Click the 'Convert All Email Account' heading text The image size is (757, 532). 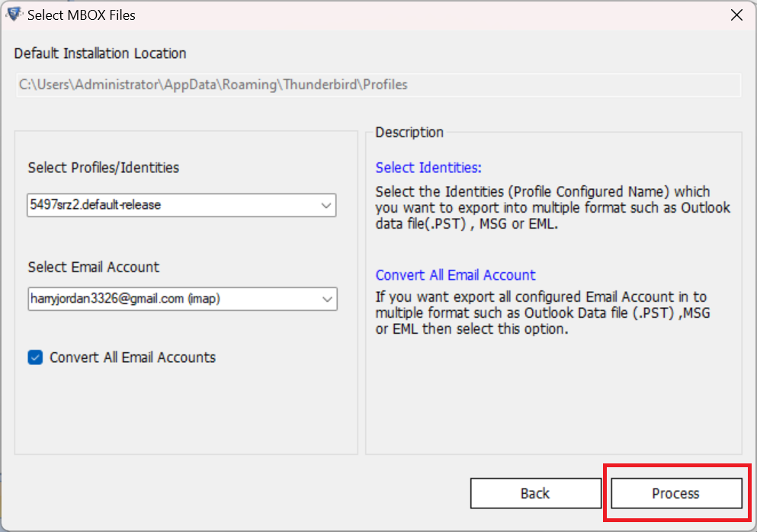point(455,274)
